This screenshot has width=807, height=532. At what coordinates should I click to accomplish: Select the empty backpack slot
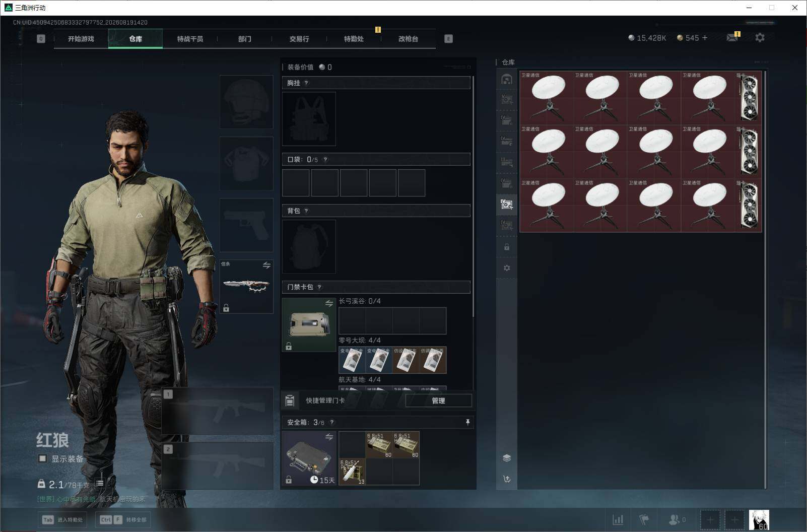309,246
